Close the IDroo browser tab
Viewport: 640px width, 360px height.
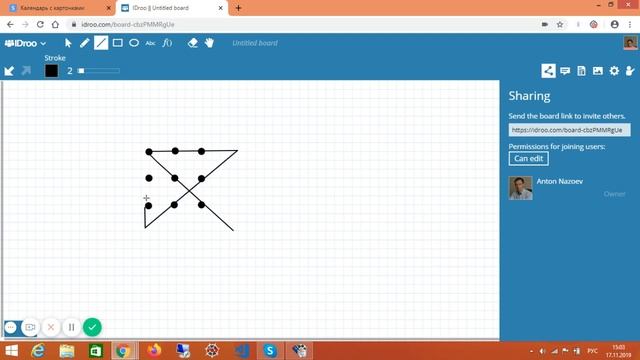(x=220, y=8)
